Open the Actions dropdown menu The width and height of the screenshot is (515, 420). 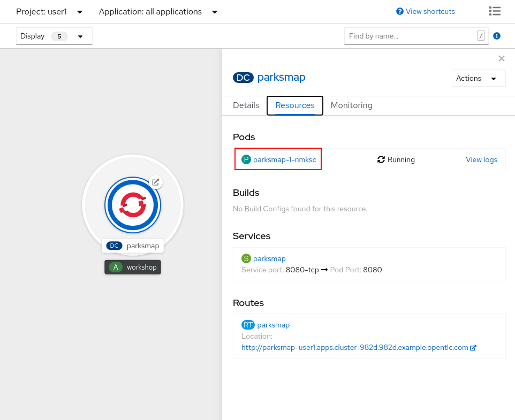click(478, 78)
